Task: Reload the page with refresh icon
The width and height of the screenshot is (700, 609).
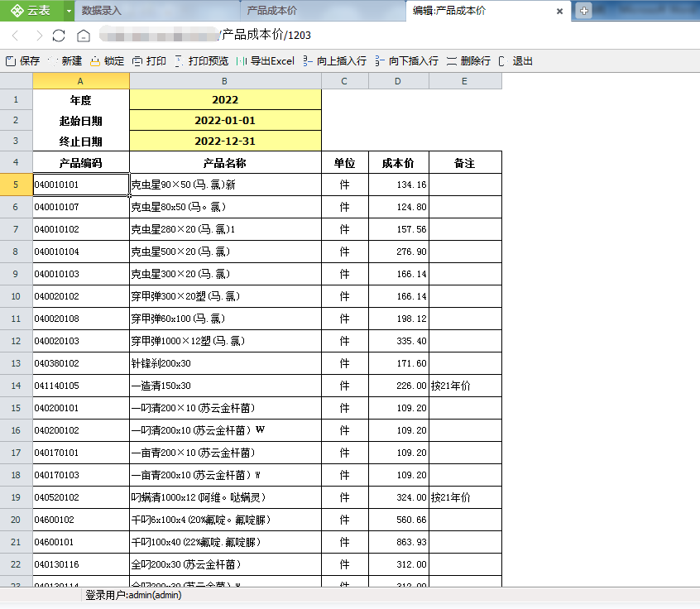Action: point(59,36)
